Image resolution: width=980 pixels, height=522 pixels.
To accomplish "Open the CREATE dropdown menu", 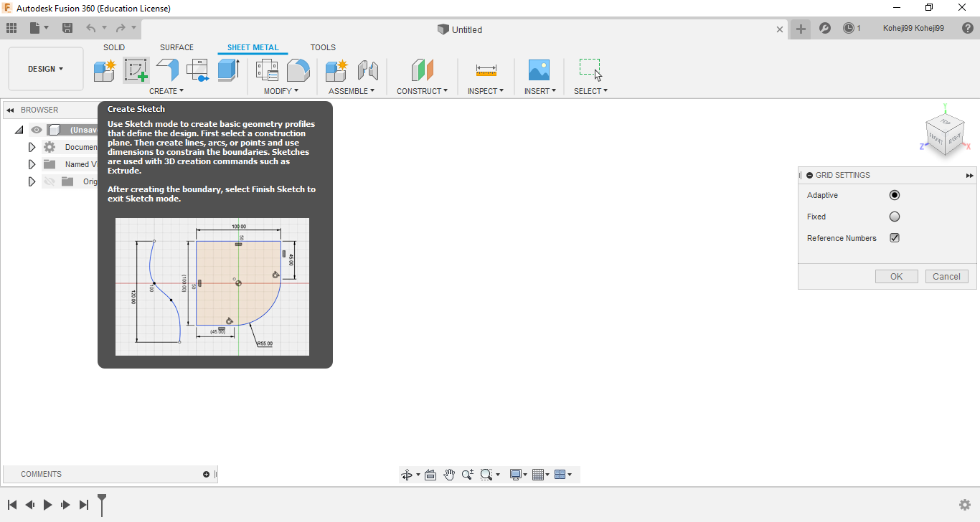I will pos(166,91).
